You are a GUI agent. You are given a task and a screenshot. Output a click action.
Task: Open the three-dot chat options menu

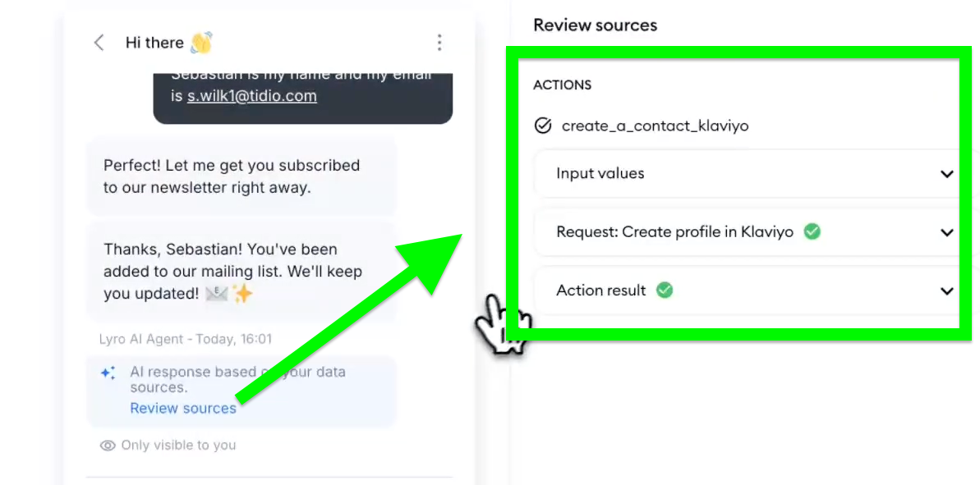439,43
